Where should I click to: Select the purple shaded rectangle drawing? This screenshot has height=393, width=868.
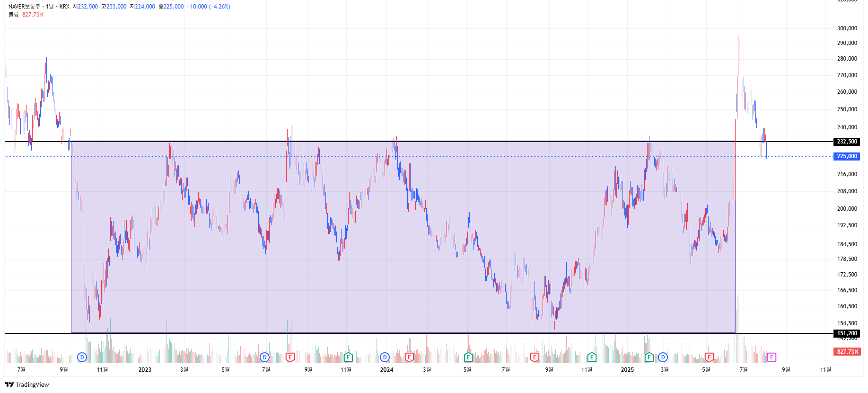click(403, 237)
